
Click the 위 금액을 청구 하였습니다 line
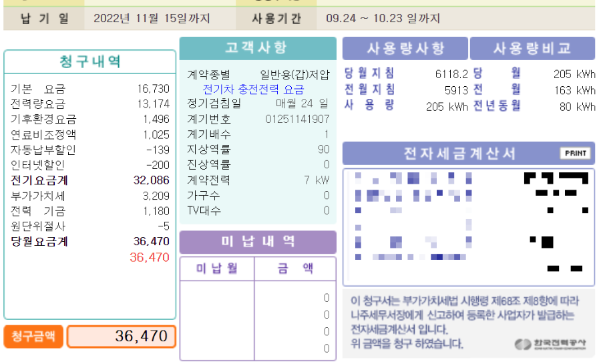click(407, 343)
